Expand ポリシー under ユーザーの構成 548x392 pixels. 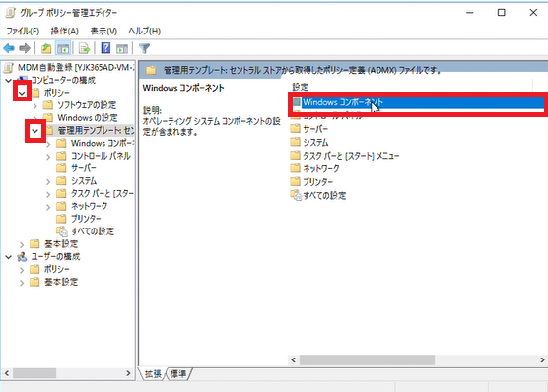22,269
